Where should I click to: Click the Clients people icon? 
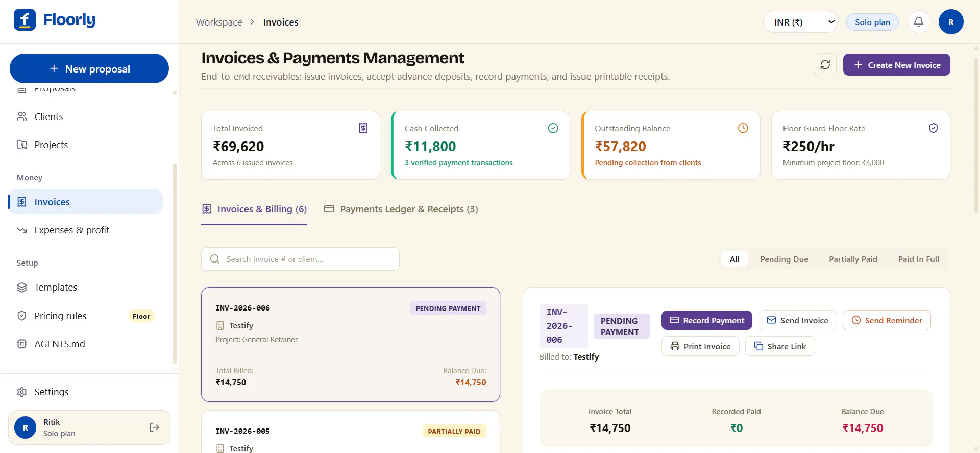click(x=22, y=116)
